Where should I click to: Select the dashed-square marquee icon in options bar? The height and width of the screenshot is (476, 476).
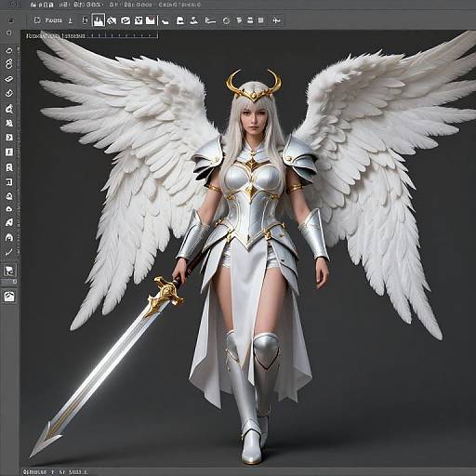pos(37,20)
